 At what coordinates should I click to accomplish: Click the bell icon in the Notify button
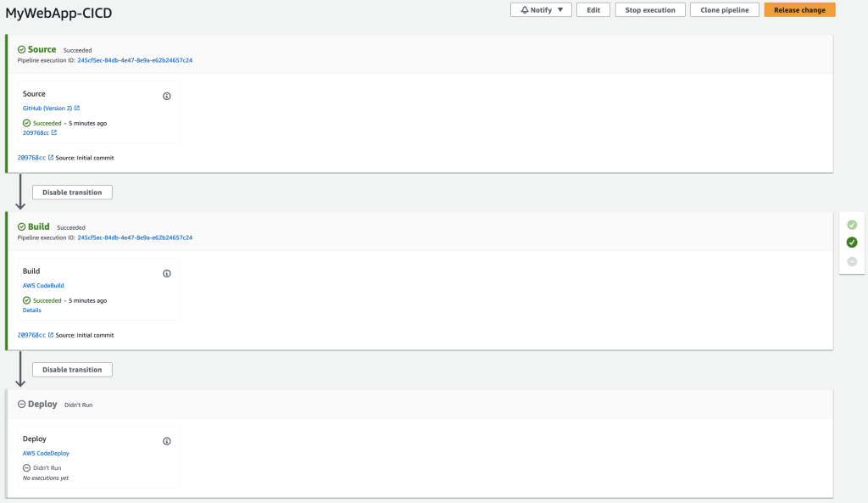[524, 10]
